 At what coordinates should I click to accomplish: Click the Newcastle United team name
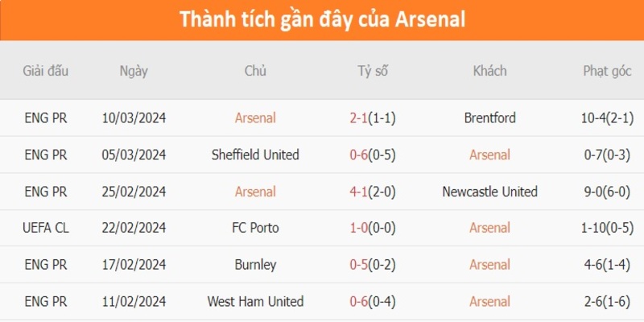[489, 192]
